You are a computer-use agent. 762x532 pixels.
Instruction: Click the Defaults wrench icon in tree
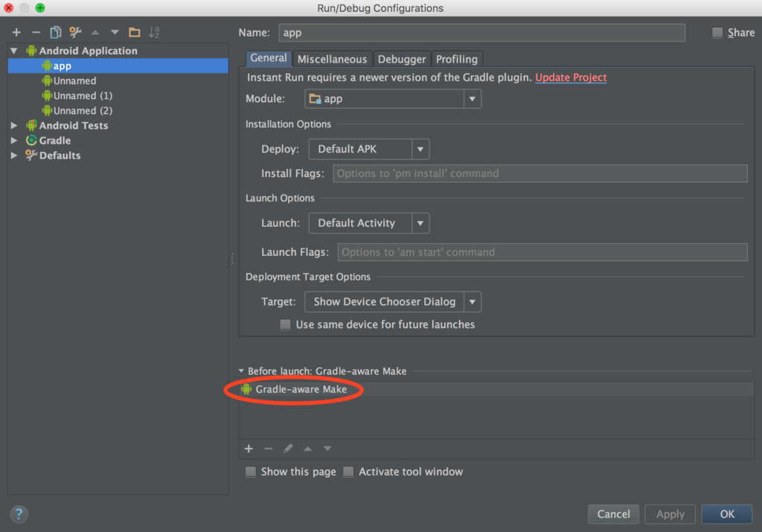click(x=31, y=156)
